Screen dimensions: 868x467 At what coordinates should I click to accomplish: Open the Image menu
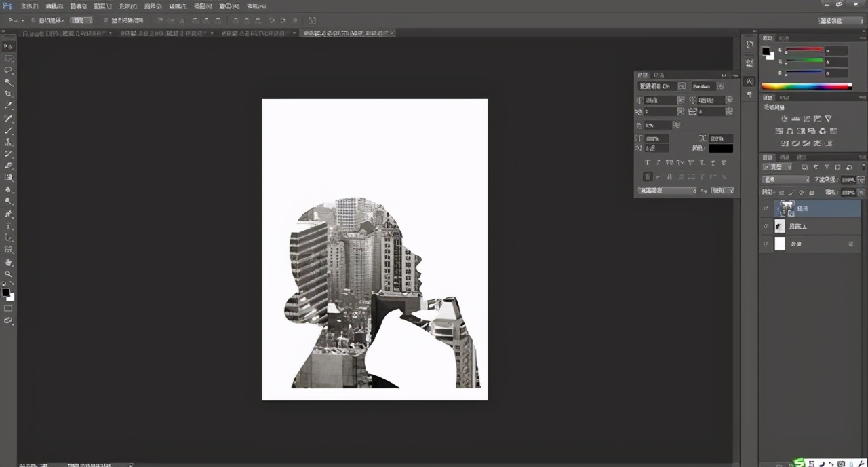point(79,5)
